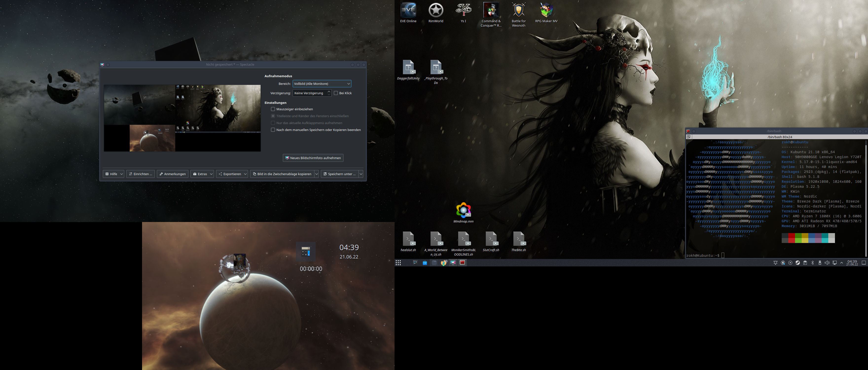868x370 pixels.
Task: Expand the clipboard copy options arrow
Action: 317,174
